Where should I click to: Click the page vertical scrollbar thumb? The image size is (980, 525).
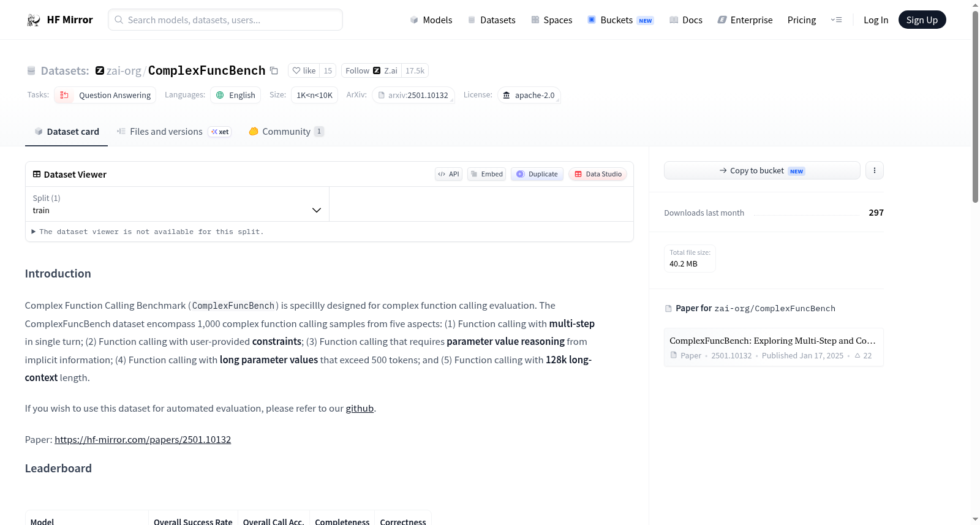click(x=975, y=107)
